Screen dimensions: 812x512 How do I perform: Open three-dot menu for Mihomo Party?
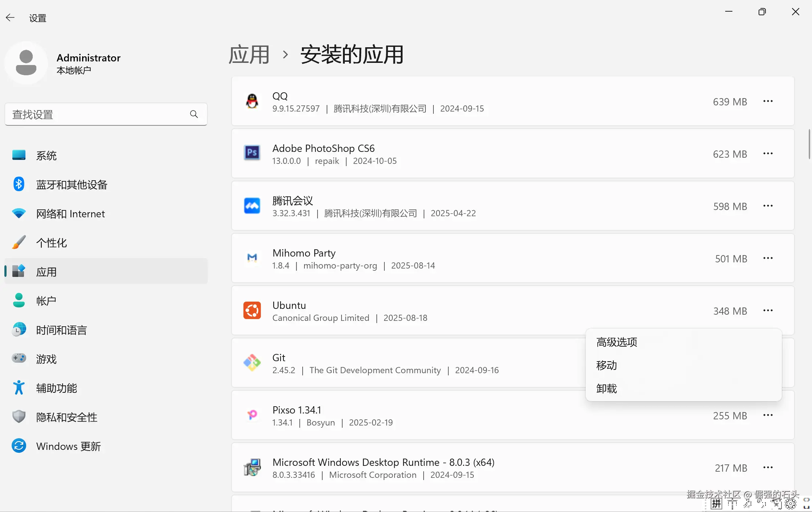(x=768, y=258)
